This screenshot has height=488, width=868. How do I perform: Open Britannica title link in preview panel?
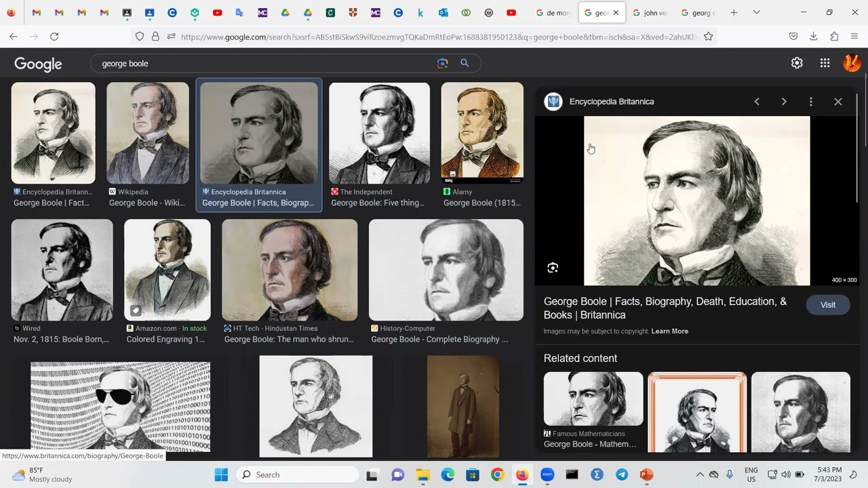[x=665, y=308]
